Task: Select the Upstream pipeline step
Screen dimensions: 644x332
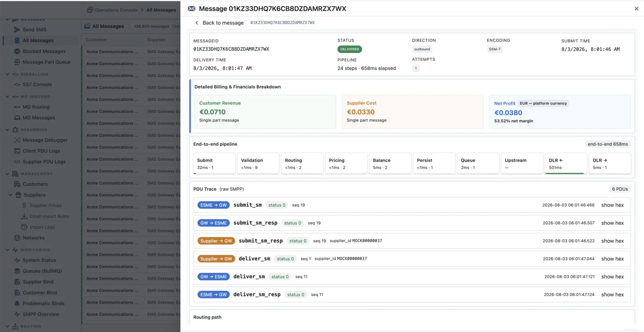Action: [x=522, y=163]
